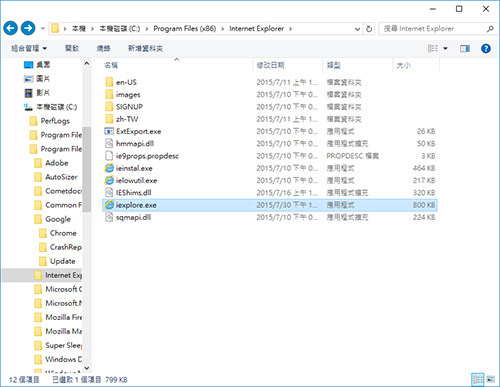
Task: Expand chevron after Internet Explorer breadcrumb
Action: pos(290,29)
